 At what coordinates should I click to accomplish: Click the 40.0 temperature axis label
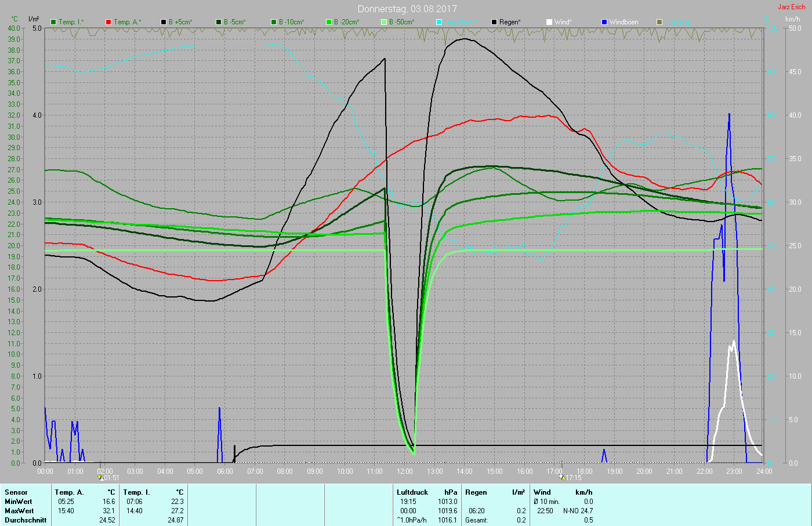coord(14,28)
